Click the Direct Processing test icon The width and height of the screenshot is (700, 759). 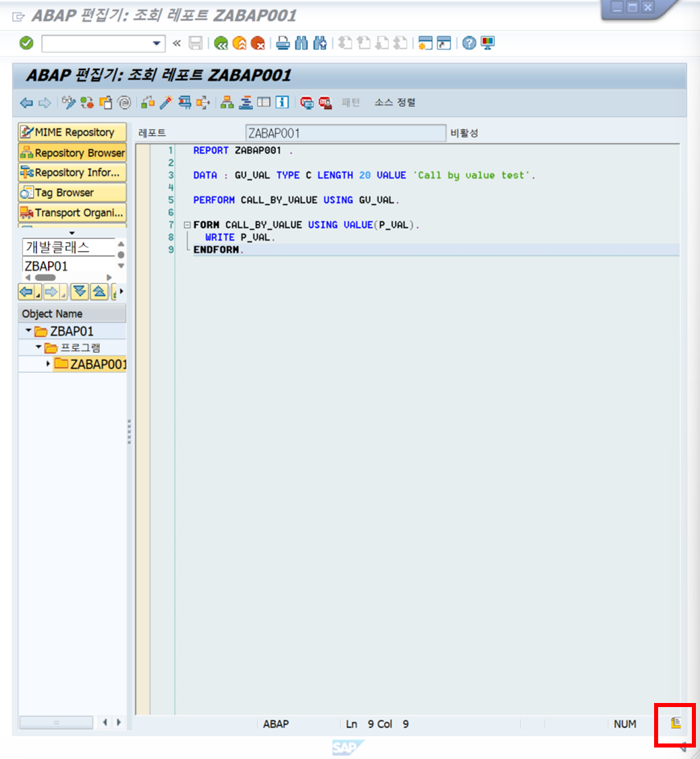coord(184,102)
